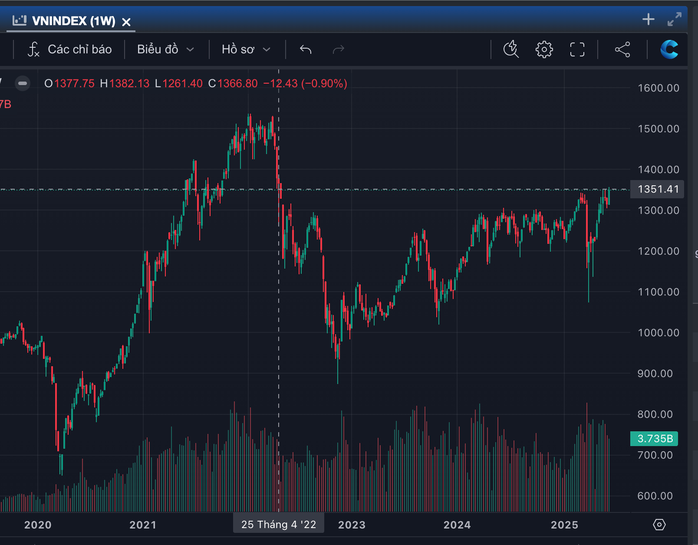Expand the Biểu đồ dropdown
698x545 pixels.
tap(165, 49)
